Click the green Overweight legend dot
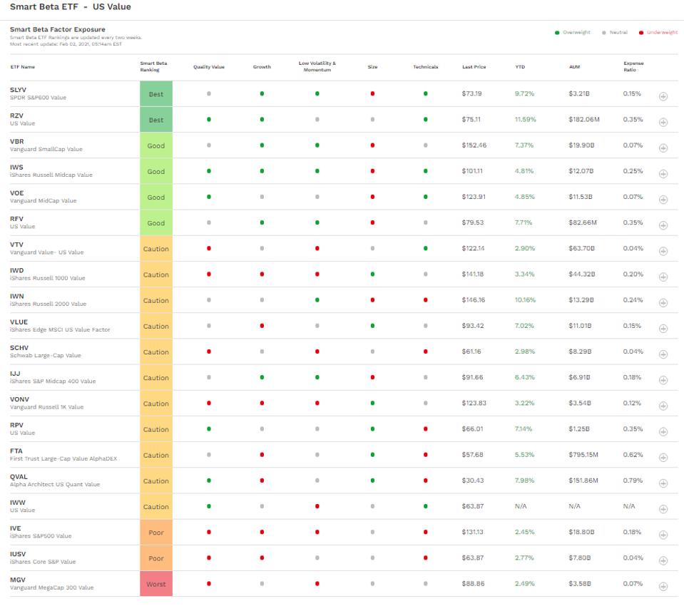This screenshot has height=616, width=684. (x=558, y=32)
